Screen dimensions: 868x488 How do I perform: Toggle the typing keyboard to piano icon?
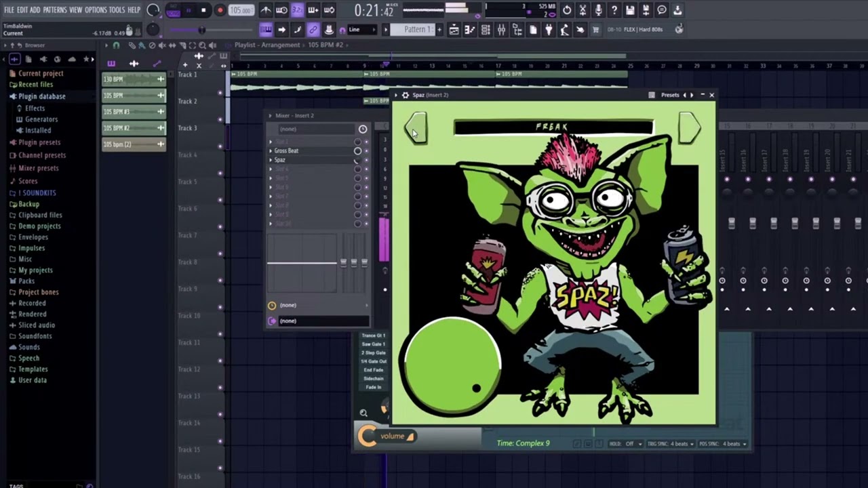coord(266,30)
